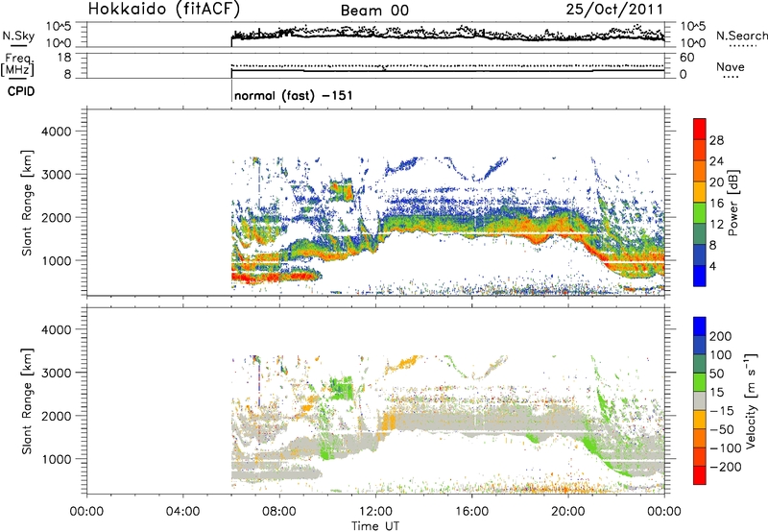The height and width of the screenshot is (532, 768).
Task: Click the 'normal (fast) -151' text
Action: click(x=294, y=95)
